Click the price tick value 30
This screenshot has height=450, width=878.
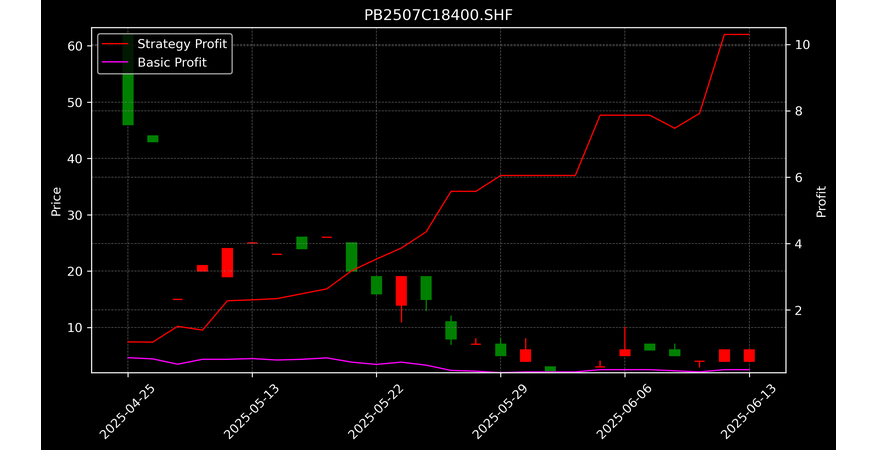(75, 215)
